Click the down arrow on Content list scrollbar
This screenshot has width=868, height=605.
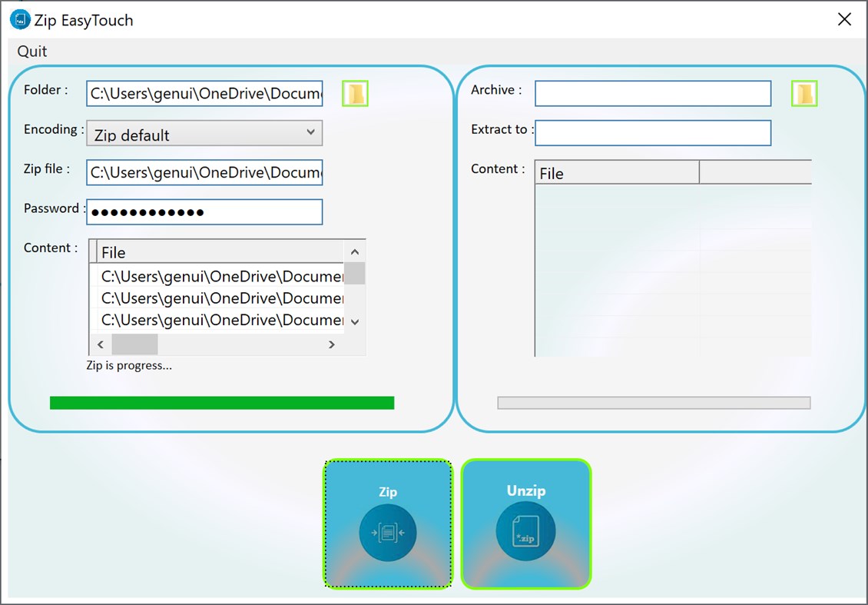click(354, 321)
